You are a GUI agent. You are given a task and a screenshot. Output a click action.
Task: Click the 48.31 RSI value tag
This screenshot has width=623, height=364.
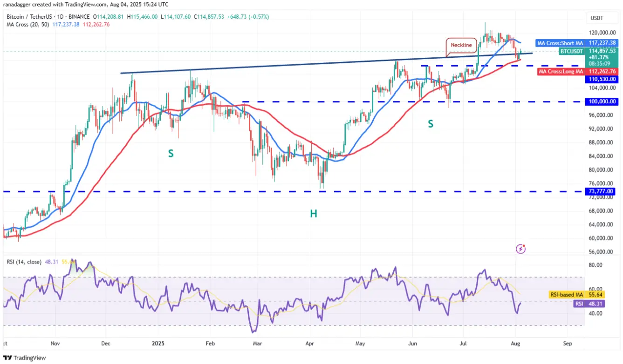(596, 303)
